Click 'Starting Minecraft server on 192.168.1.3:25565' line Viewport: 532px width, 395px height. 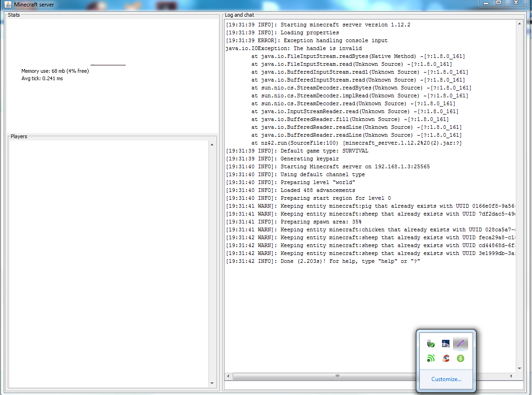pos(328,167)
